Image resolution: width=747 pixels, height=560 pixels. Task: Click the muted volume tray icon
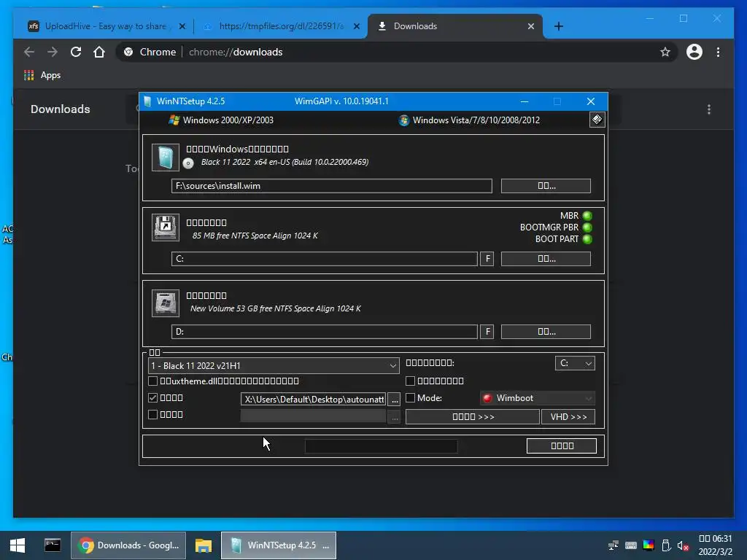click(683, 545)
